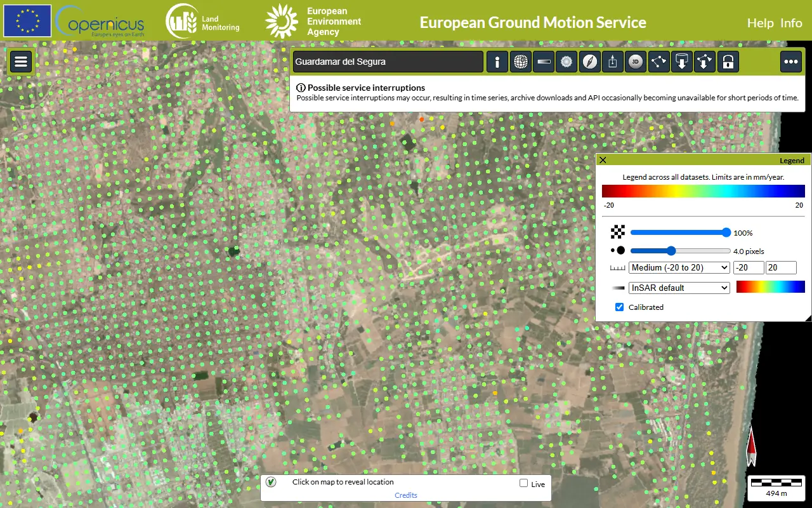
Task: Click the green checkmark status icon
Action: coord(272,482)
